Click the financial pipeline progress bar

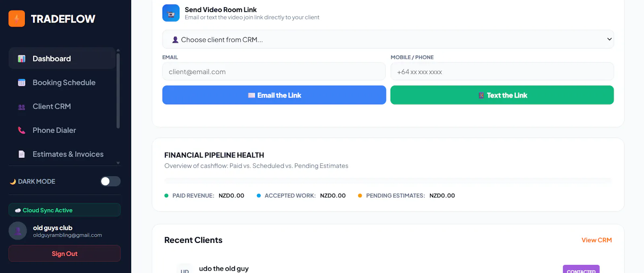pyautogui.click(x=388, y=181)
